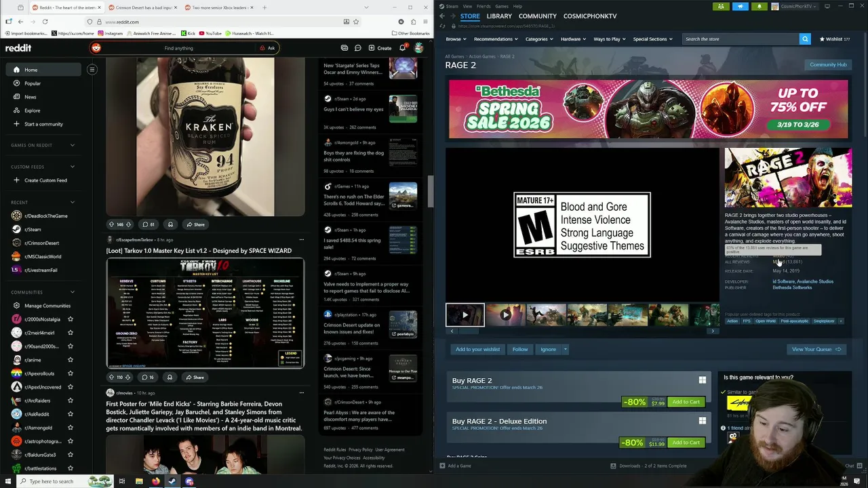Click View Your Queue button
The width and height of the screenshot is (868, 488).
pos(816,350)
